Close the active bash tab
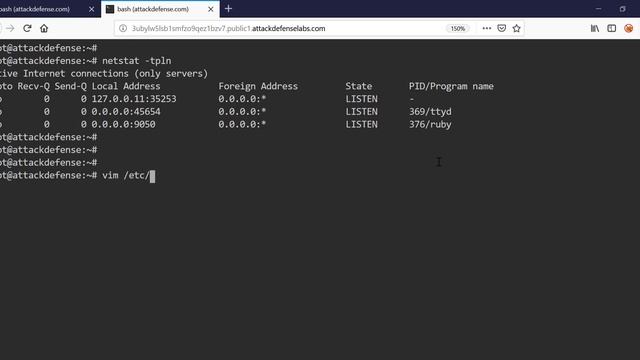This screenshot has height=360, width=640. click(211, 9)
